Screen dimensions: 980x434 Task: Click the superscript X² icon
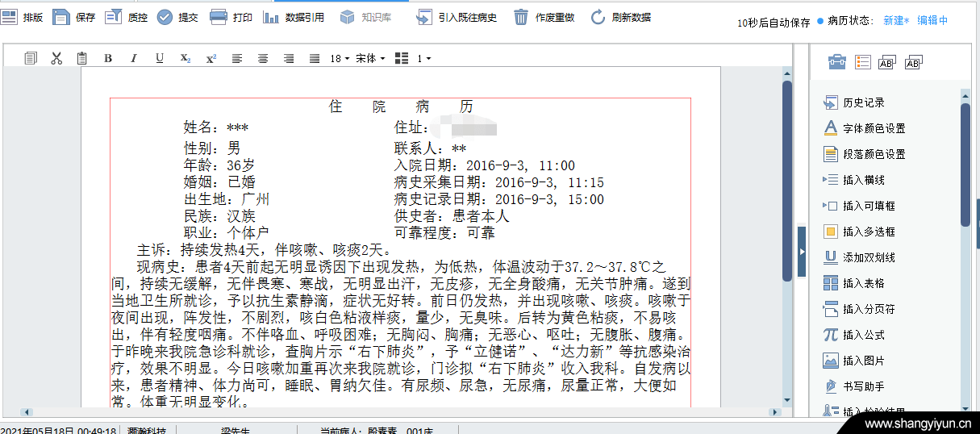[211, 58]
